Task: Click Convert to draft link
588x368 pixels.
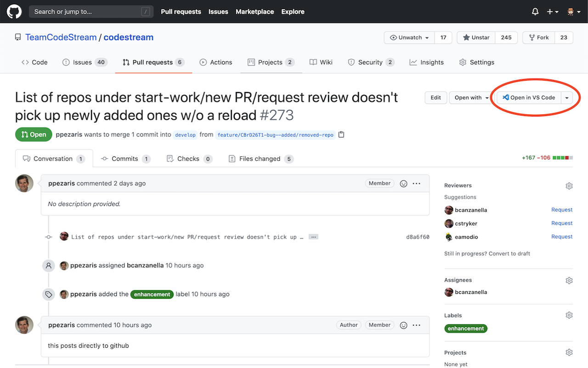Action: coord(509,253)
